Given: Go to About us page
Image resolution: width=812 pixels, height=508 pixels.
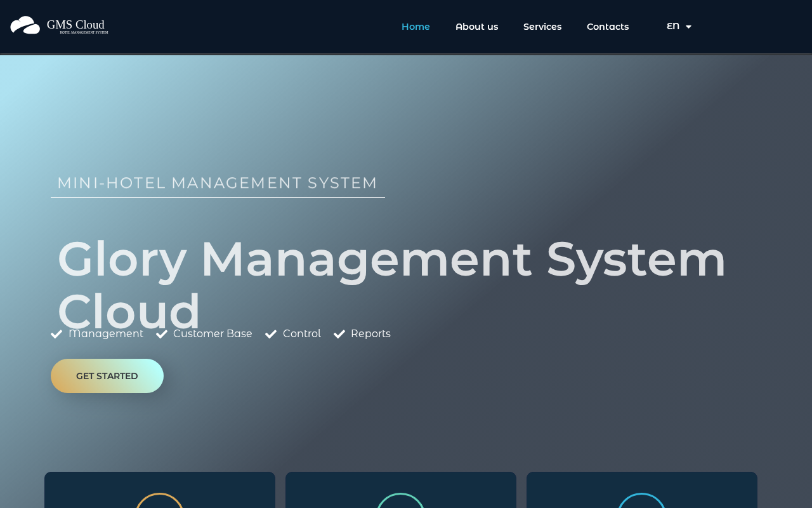Looking at the screenshot, I should 477,27.
